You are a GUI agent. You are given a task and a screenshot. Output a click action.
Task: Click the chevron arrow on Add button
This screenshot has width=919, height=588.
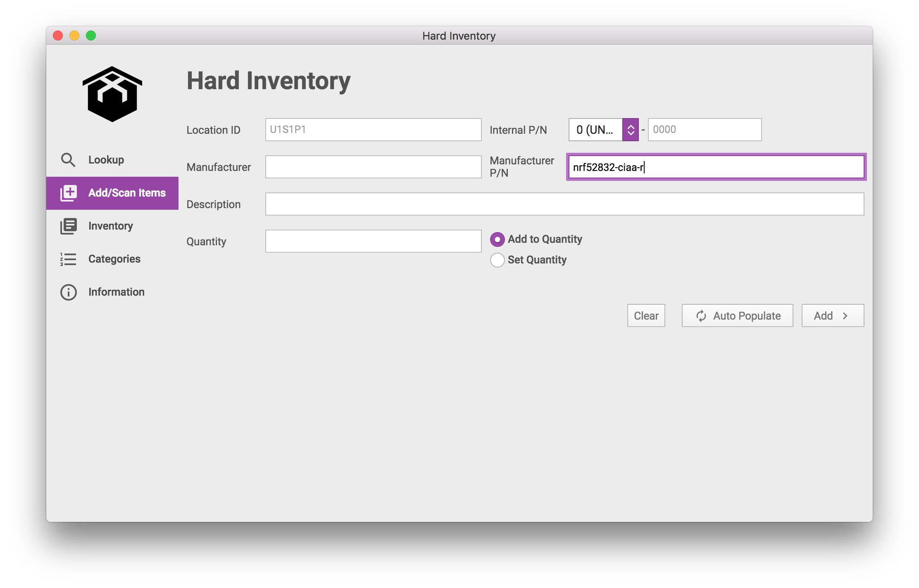coord(845,316)
